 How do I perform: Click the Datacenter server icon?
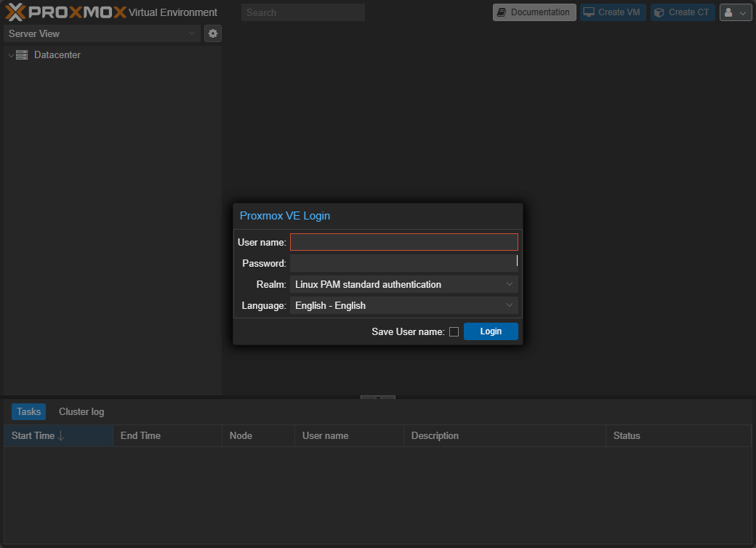(22, 55)
